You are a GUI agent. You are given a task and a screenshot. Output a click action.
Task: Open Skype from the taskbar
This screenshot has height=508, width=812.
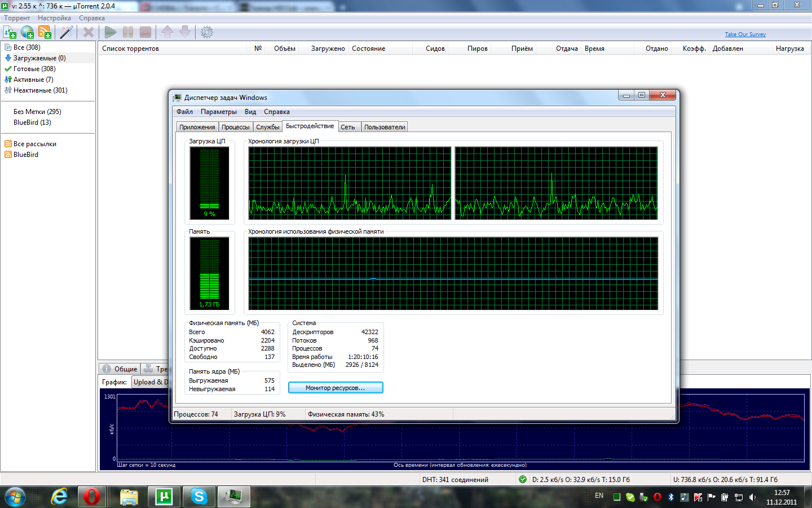click(199, 497)
